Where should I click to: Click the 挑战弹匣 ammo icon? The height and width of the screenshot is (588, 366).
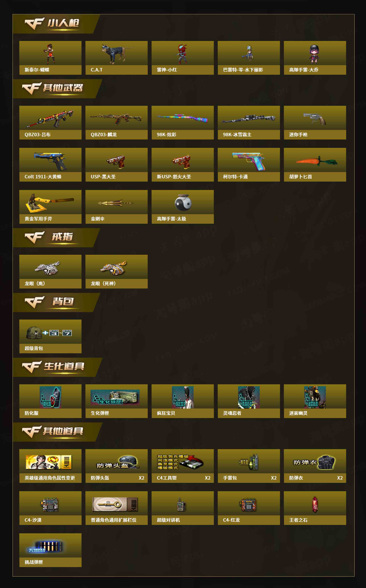click(45, 547)
